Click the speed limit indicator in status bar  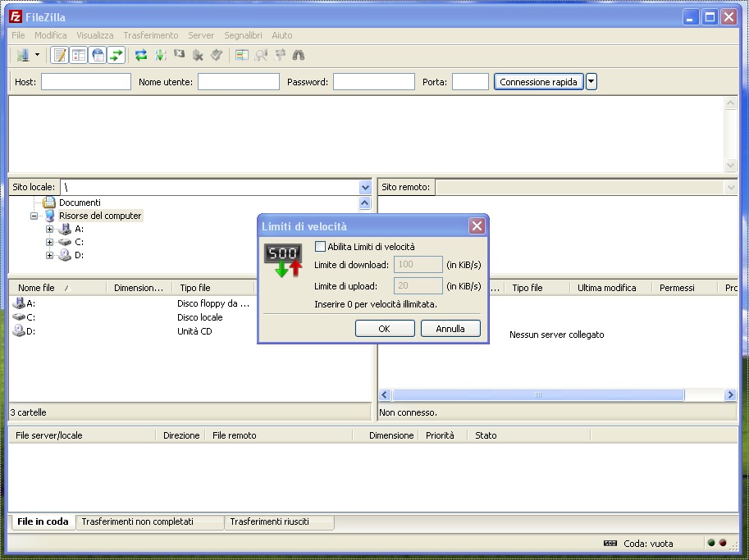point(610,543)
